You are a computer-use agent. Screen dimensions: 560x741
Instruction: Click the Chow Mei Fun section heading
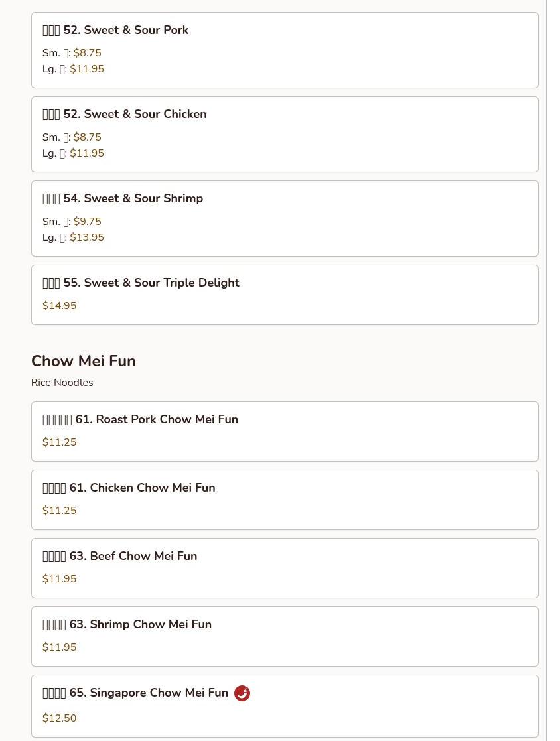84,361
